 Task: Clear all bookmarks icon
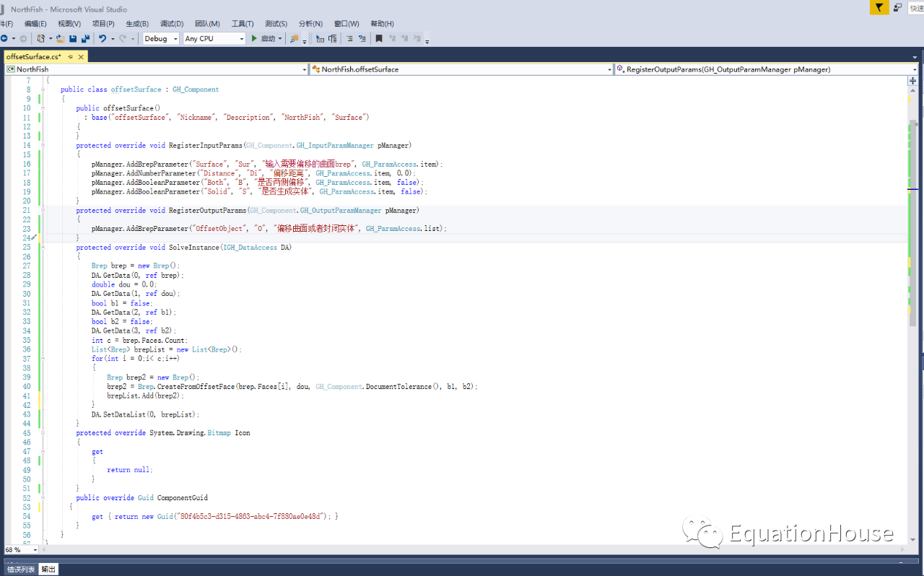(x=417, y=38)
